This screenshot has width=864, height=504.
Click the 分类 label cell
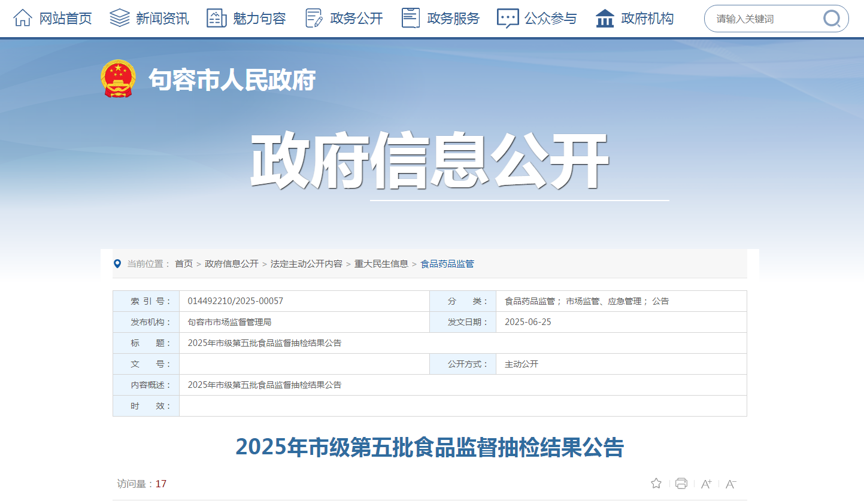(463, 301)
